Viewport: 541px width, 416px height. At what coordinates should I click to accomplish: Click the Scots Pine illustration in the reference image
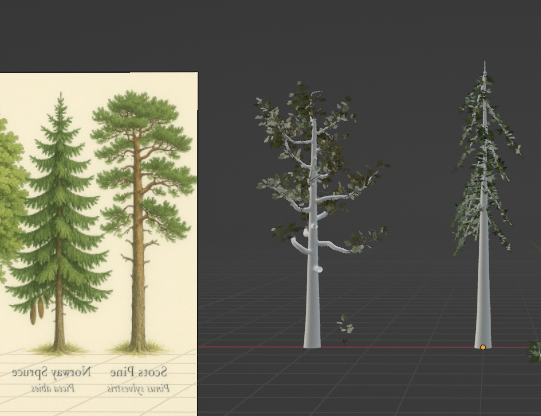[142, 221]
